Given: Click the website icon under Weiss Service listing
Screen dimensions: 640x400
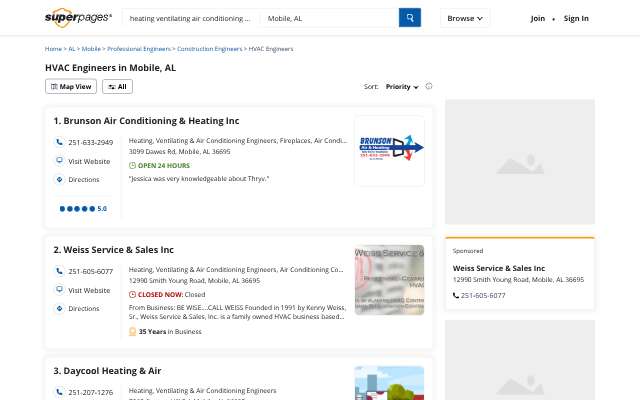Looking at the screenshot, I should [x=59, y=290].
